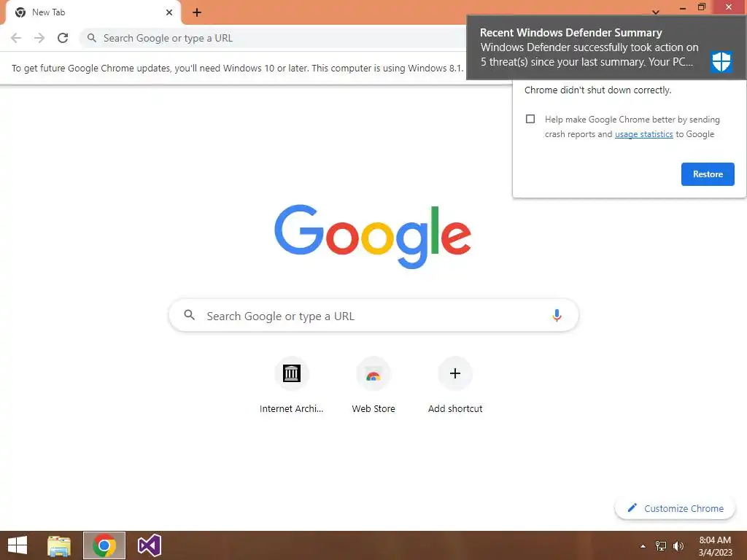747x560 pixels.
Task: Click the magnifier icon in the Google search box
Action: pyautogui.click(x=189, y=315)
